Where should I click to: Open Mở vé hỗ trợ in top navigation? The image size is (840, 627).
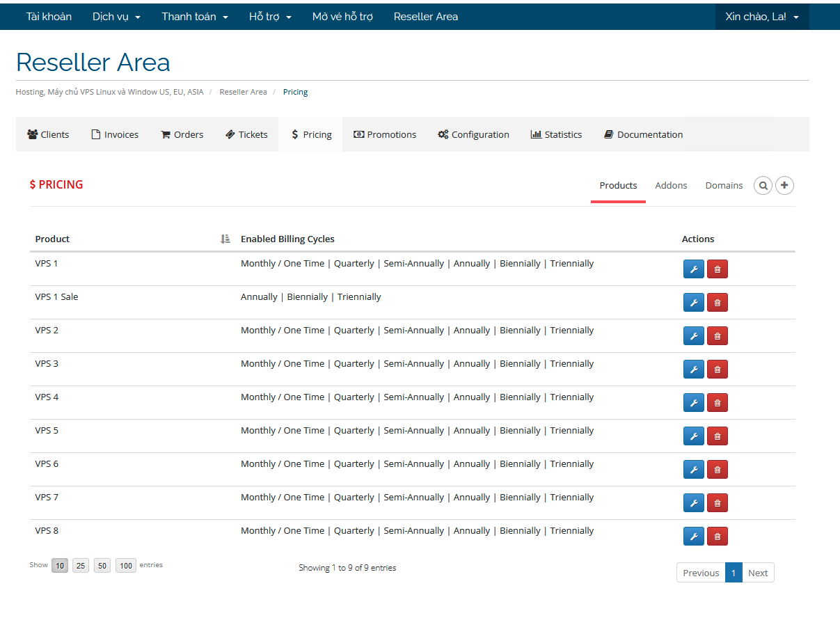click(x=342, y=17)
